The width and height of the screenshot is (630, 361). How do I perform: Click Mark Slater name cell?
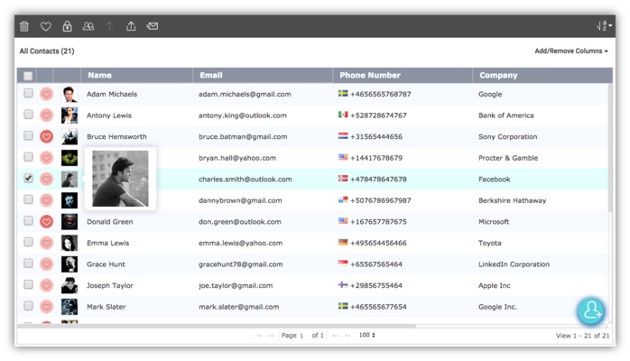click(106, 307)
